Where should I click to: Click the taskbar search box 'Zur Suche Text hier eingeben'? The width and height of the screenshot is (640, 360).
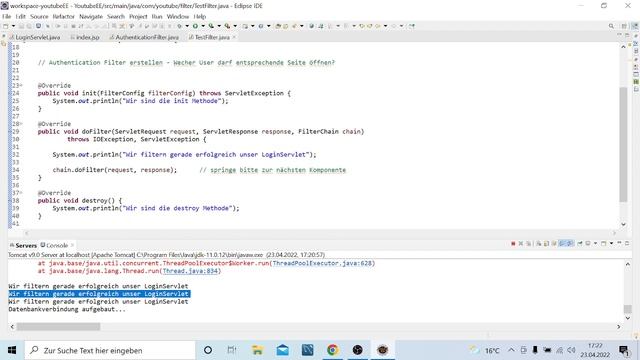110,350
